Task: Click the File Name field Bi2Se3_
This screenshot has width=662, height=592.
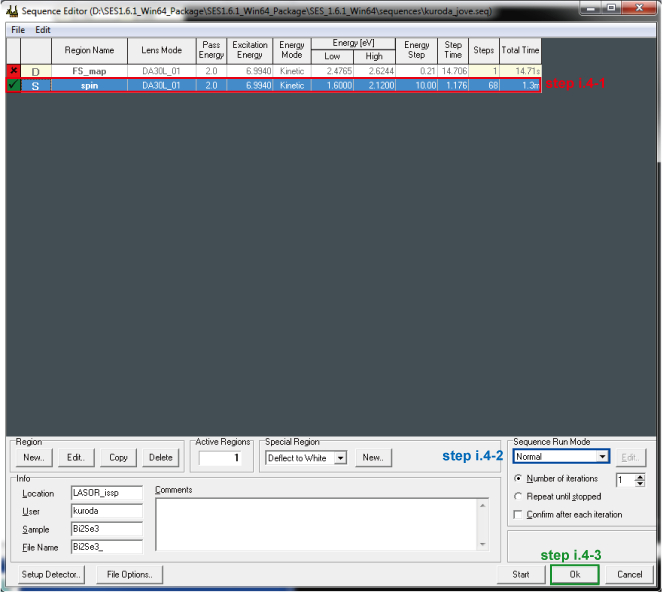Action: pos(107,547)
